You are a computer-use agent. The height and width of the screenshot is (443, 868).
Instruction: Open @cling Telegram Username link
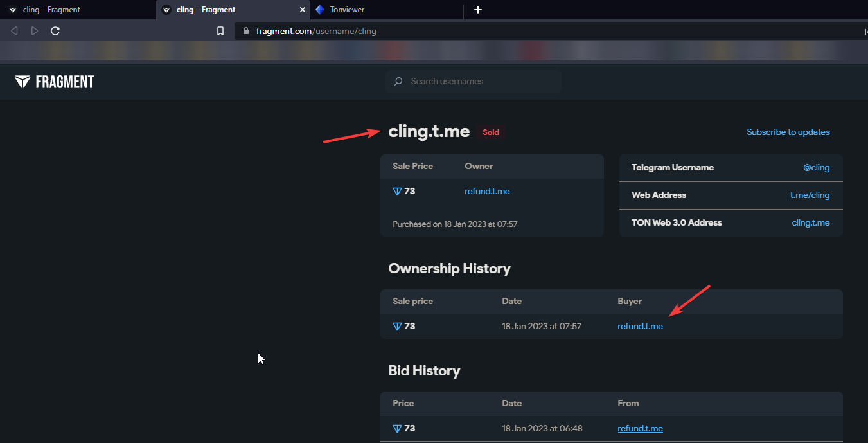point(817,167)
